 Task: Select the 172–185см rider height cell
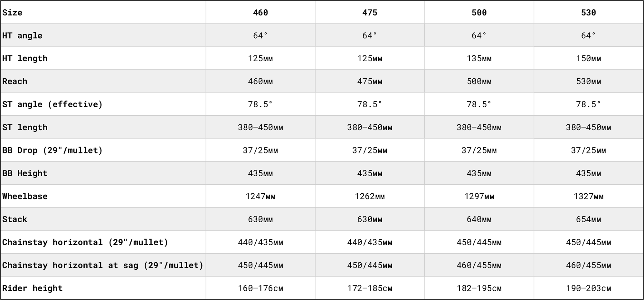370,288
